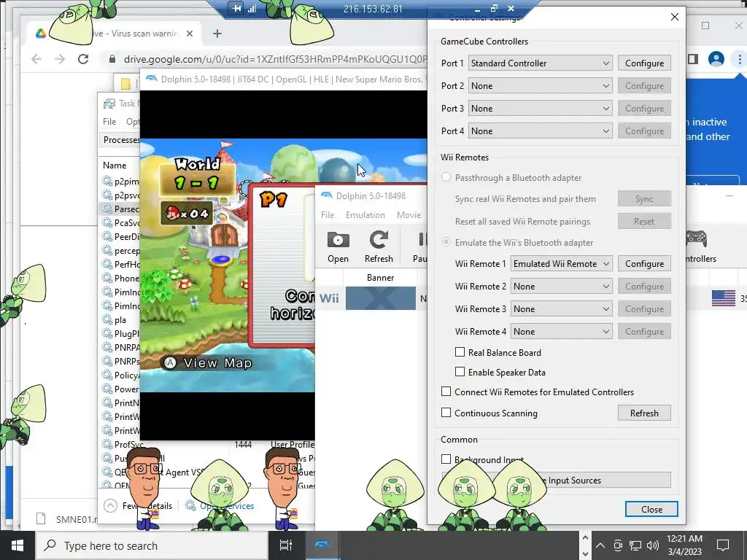Open Dolphin File menu

(x=328, y=215)
